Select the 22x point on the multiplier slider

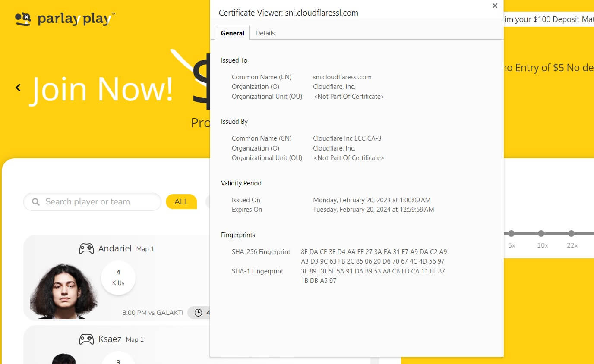[x=571, y=233]
